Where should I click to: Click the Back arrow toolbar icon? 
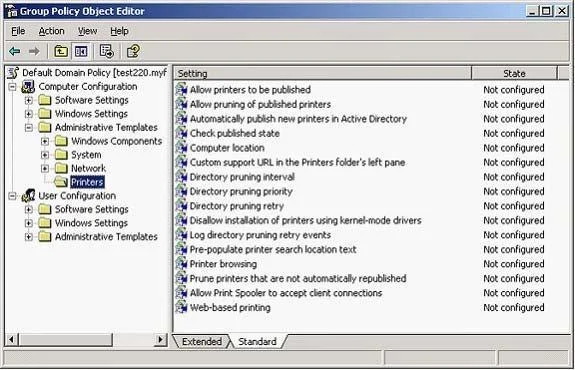coord(15,51)
